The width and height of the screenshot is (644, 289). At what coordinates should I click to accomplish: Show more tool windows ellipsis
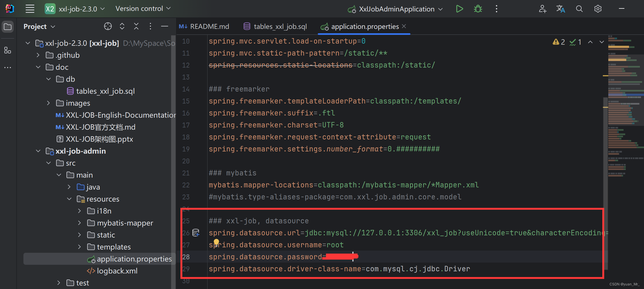[x=8, y=67]
